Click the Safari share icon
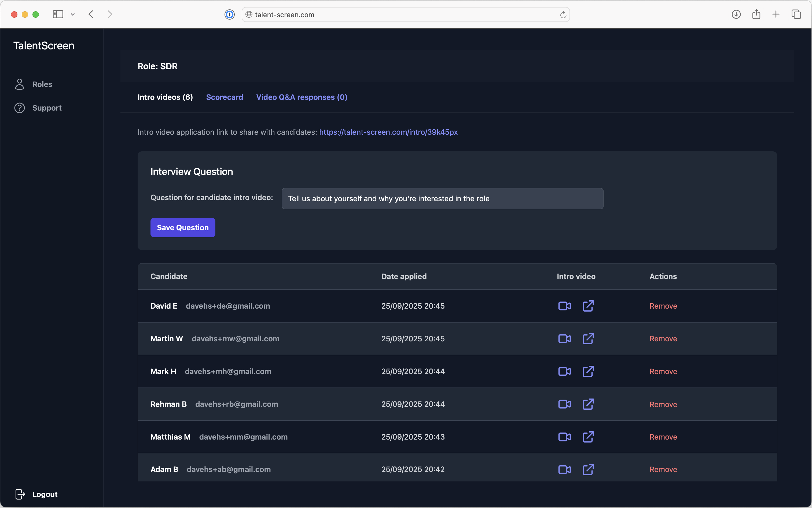Viewport: 812px width, 508px height. pos(756,14)
